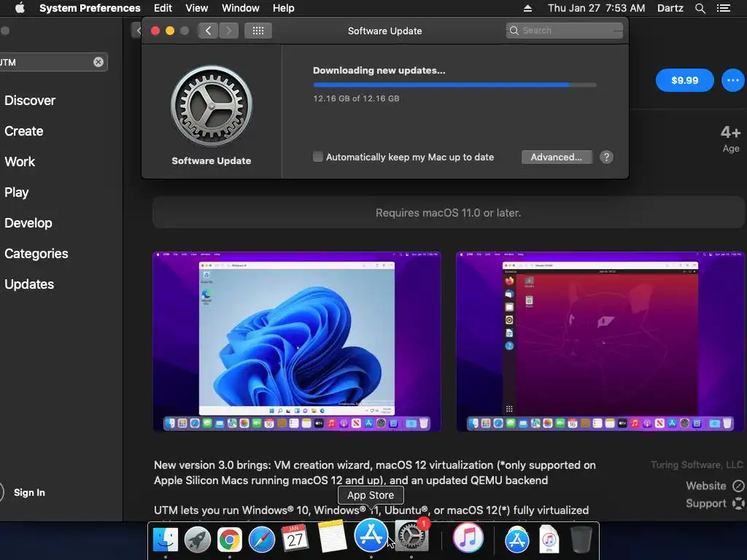Open Notification Center list icon
Viewport: 747px width, 560px height.
tap(723, 8)
